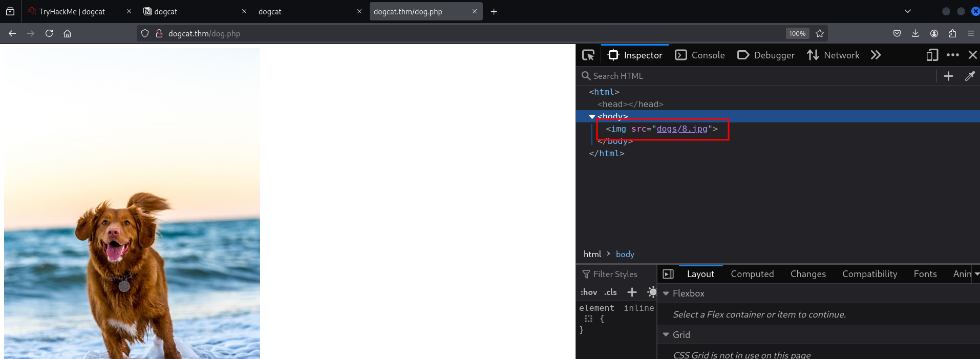This screenshot has height=359, width=980.
Task: Collapse the body element tree node
Action: click(592, 117)
